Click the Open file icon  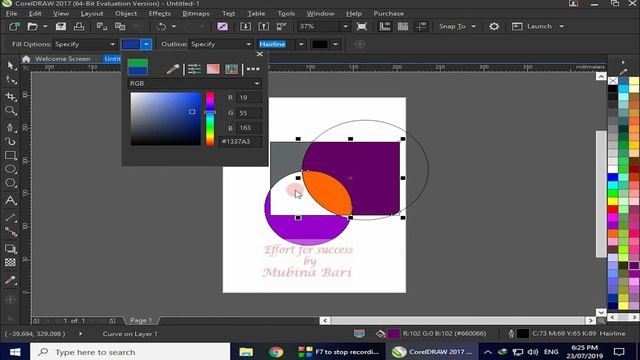32,27
